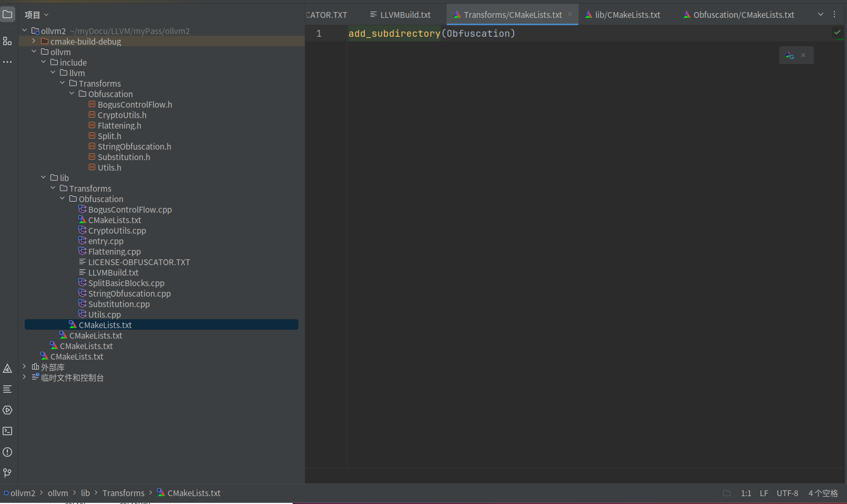
Task: Switch to the LLVMBuild.txt tab
Action: click(400, 15)
